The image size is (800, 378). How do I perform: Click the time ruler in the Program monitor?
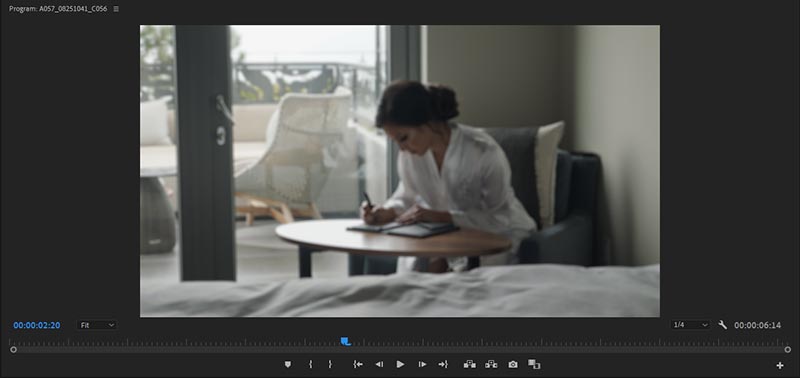pyautogui.click(x=400, y=342)
